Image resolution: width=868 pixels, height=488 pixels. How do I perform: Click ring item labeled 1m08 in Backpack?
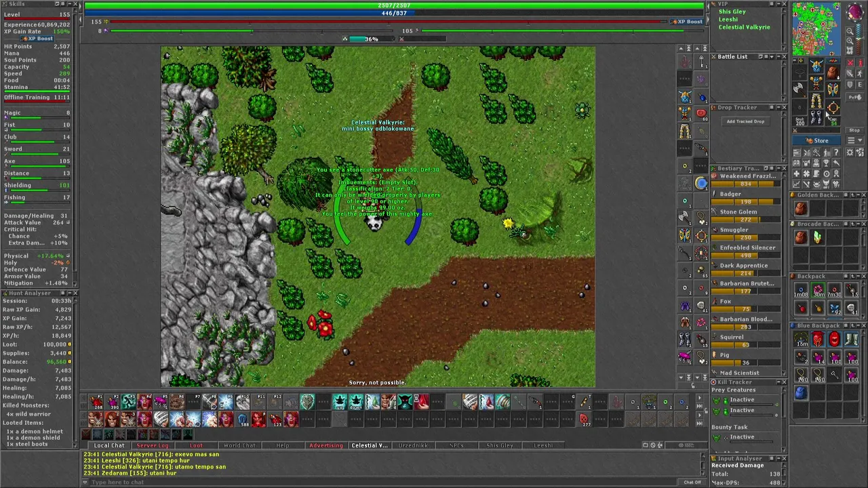(x=801, y=291)
